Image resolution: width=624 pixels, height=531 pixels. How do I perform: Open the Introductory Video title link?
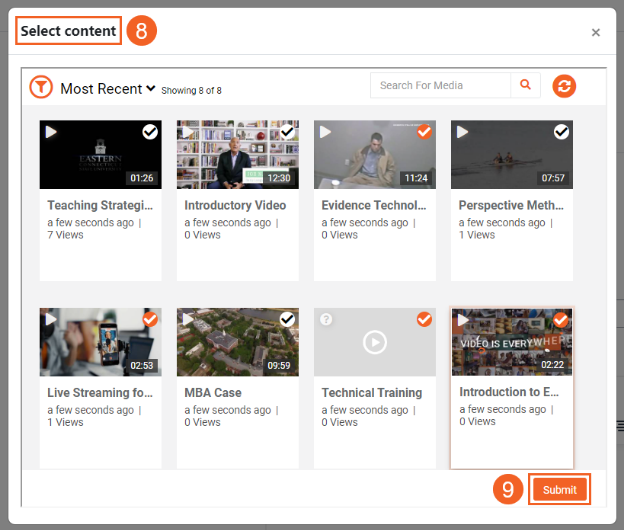tap(235, 205)
